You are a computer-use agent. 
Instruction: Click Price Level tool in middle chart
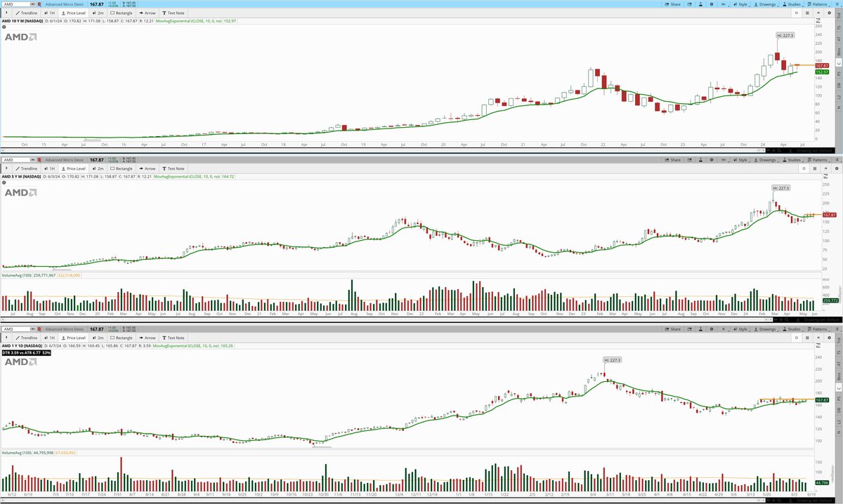point(74,168)
